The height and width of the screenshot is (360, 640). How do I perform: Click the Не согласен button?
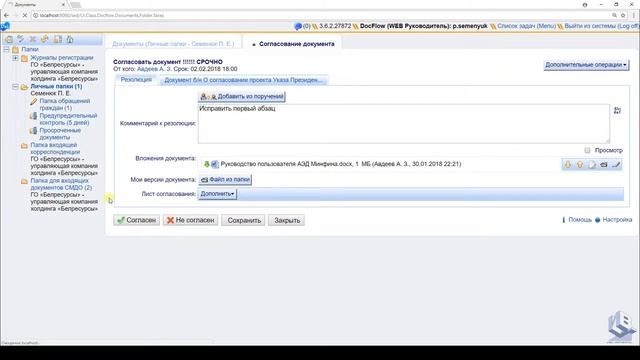pyautogui.click(x=191, y=220)
